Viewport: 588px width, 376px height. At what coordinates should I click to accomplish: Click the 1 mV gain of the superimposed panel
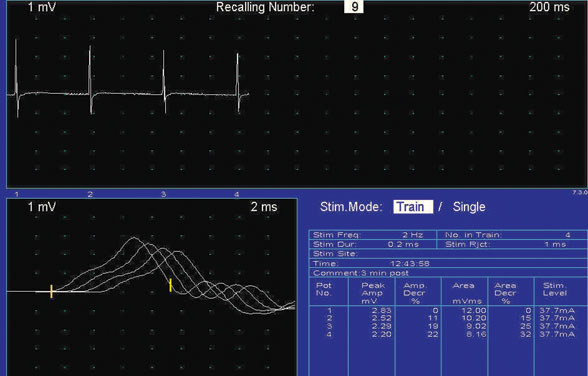pos(42,207)
